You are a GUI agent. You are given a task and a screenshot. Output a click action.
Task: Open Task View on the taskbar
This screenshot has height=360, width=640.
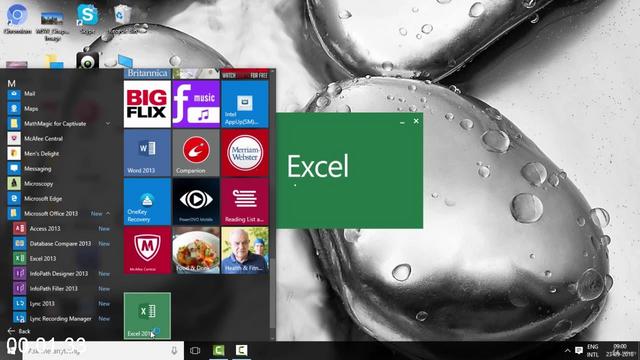point(195,351)
